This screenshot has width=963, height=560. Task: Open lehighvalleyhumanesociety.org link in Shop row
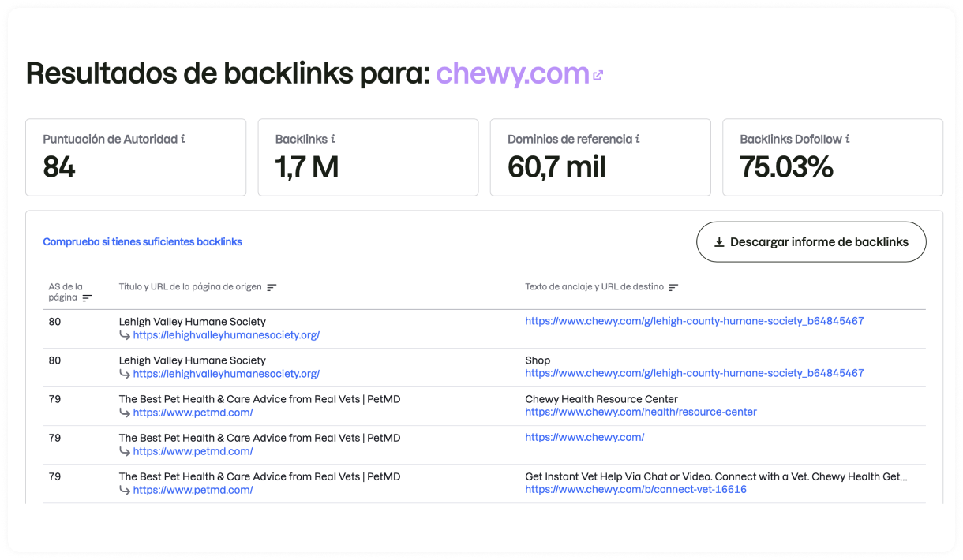point(227,374)
